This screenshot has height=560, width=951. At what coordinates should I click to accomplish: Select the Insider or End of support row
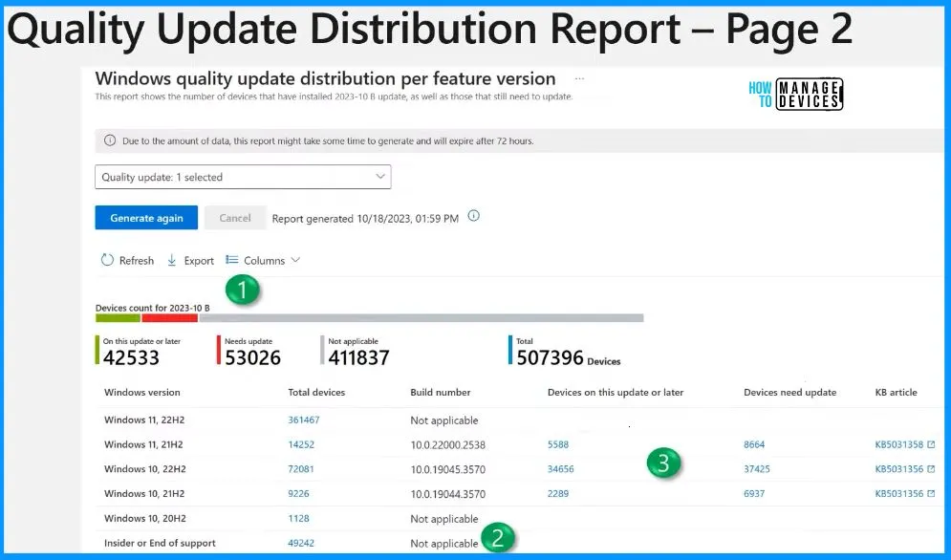coord(160,543)
